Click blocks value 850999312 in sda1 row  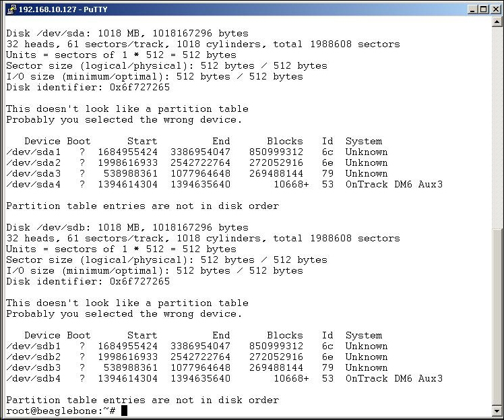click(x=276, y=152)
